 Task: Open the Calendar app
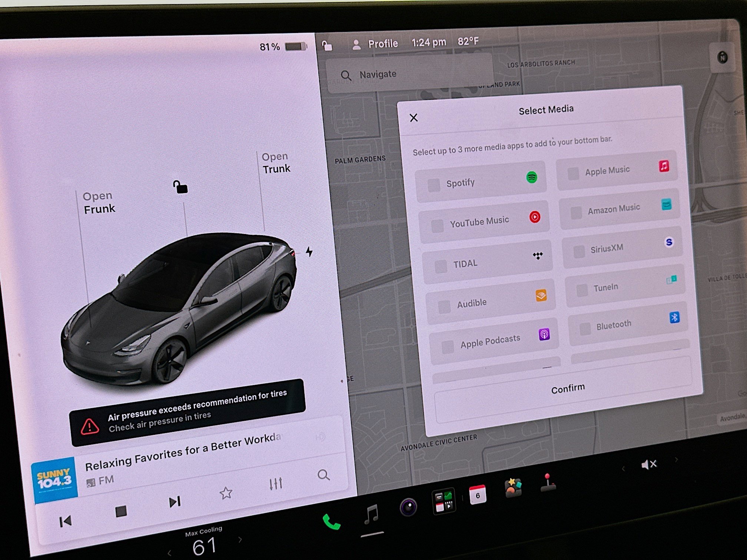tap(477, 495)
